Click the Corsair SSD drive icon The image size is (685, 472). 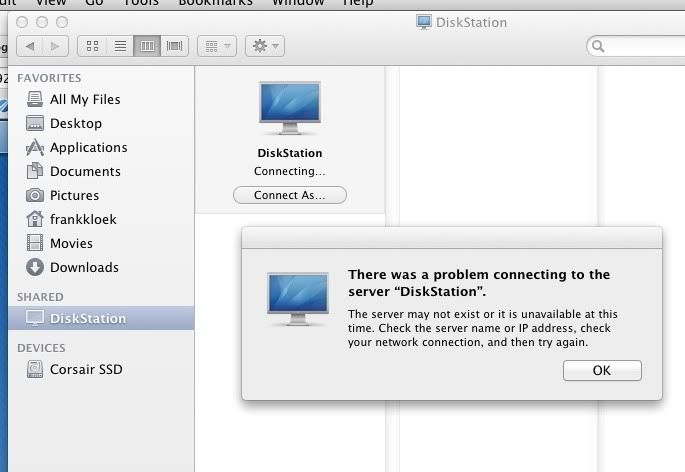(x=35, y=369)
